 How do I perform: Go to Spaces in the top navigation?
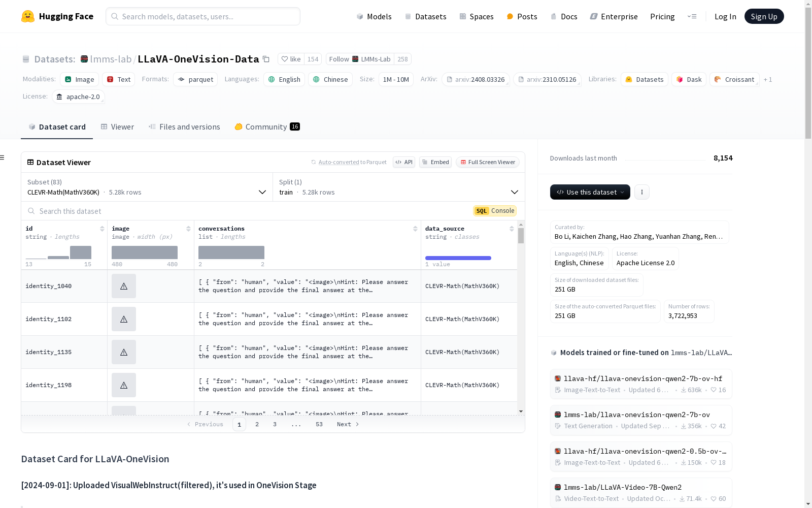pos(477,16)
